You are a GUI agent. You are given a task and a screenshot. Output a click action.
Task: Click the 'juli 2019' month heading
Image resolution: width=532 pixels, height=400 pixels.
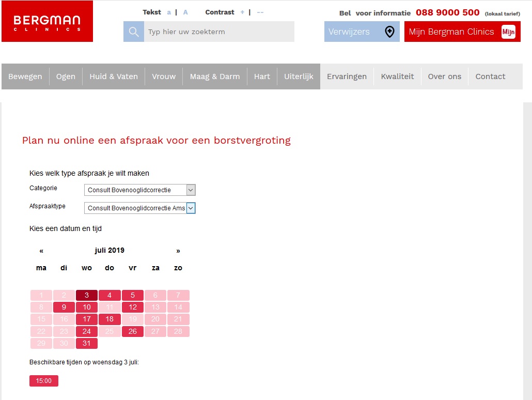coord(109,250)
